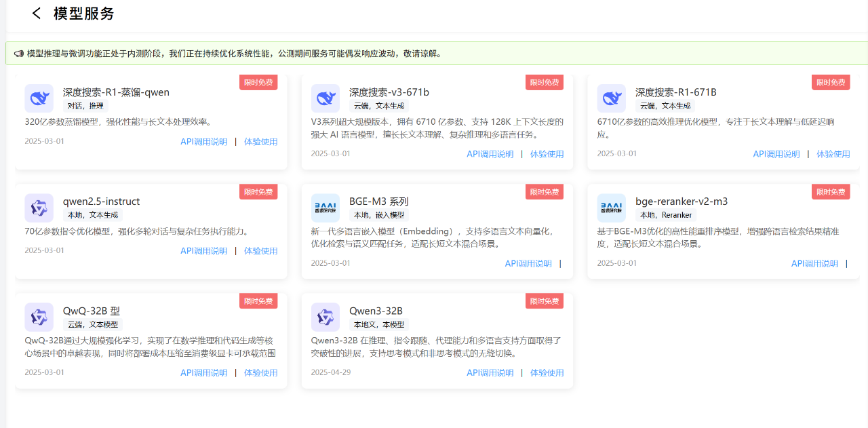Click the 限时免费 badge on Qwen3-32B card
Screen dimensions: 868x428
544,301
